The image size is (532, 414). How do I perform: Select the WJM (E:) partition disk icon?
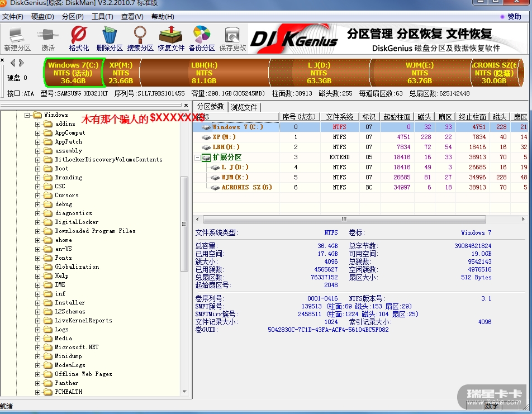click(x=215, y=177)
